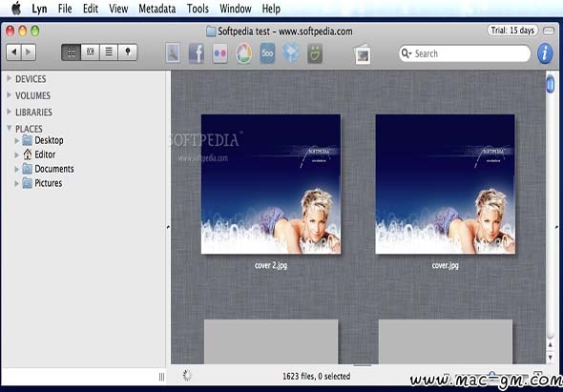Image resolution: width=563 pixels, height=392 pixels.
Task: Expand the DEVICES section
Action: (x=10, y=78)
